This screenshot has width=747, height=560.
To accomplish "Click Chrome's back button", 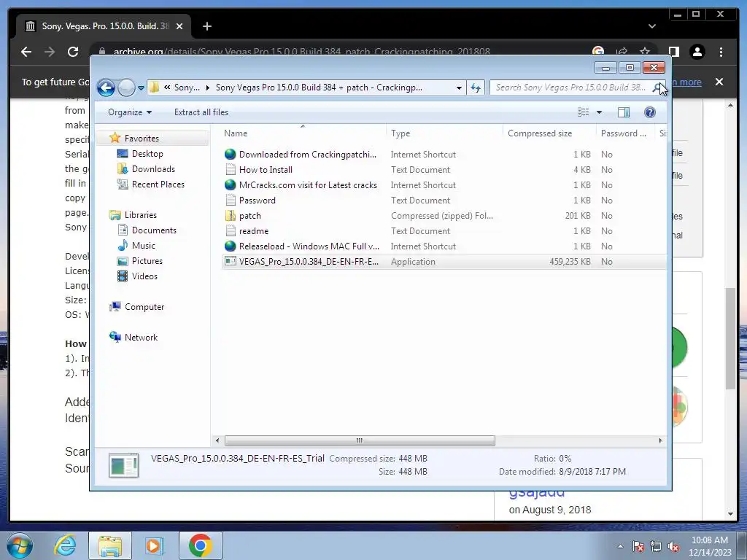I will [26, 52].
